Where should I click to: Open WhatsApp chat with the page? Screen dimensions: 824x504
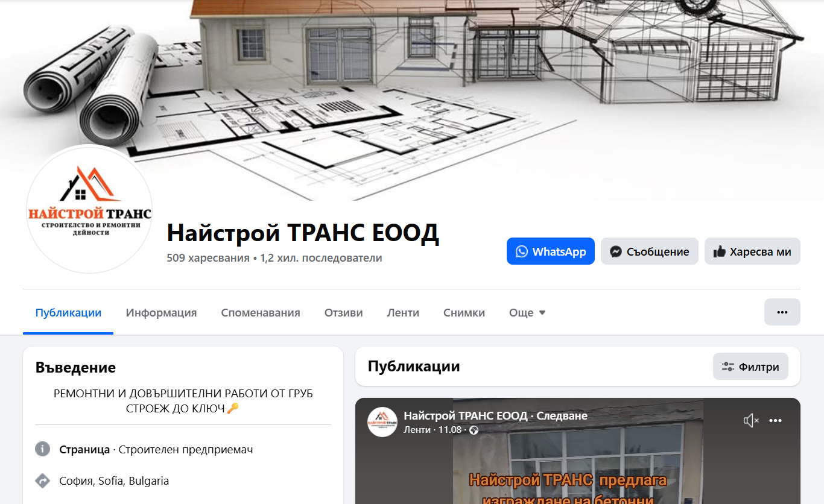550,251
